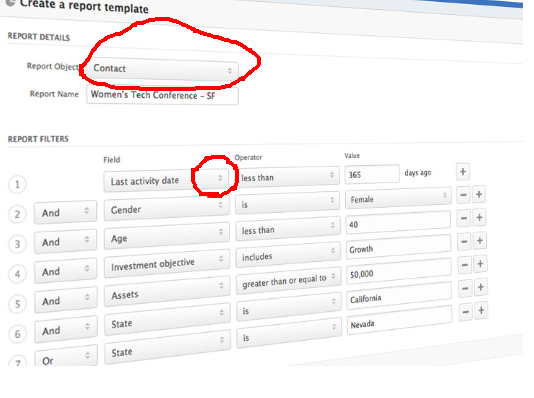Remove the Gender filter row with minus
Image resolution: width=534 pixels, height=398 pixels.
click(463, 195)
